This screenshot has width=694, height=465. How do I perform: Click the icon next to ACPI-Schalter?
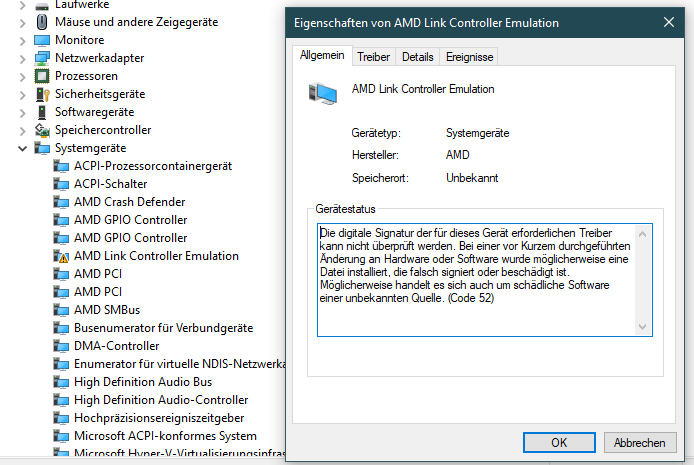(61, 184)
